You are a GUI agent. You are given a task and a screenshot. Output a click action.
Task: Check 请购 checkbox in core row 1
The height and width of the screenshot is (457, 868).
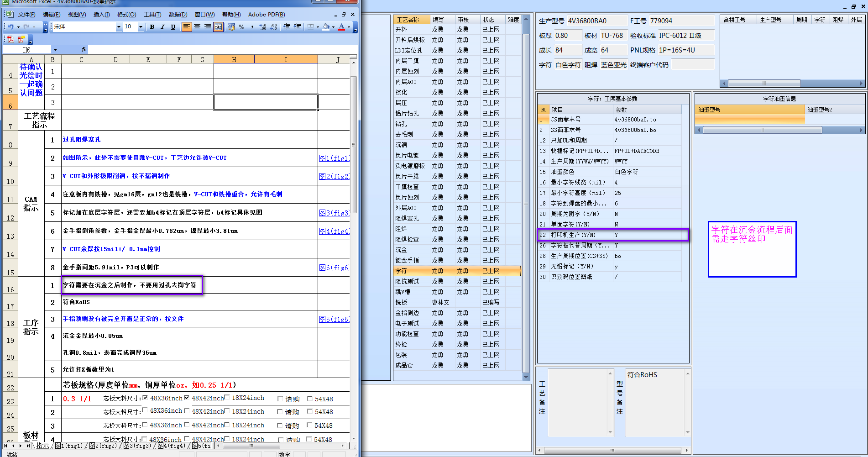280,399
